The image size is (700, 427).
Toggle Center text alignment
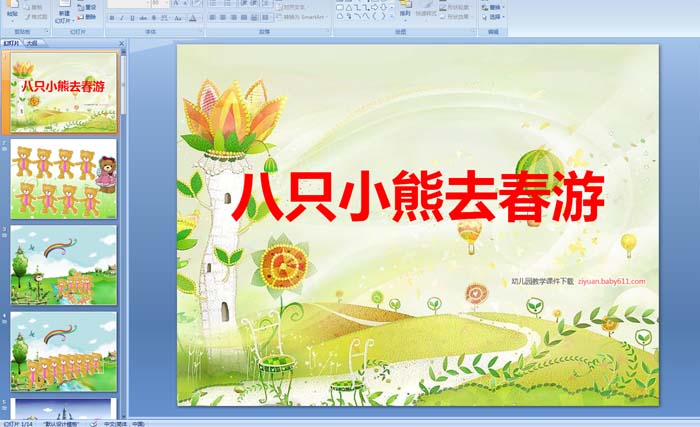coord(223,17)
